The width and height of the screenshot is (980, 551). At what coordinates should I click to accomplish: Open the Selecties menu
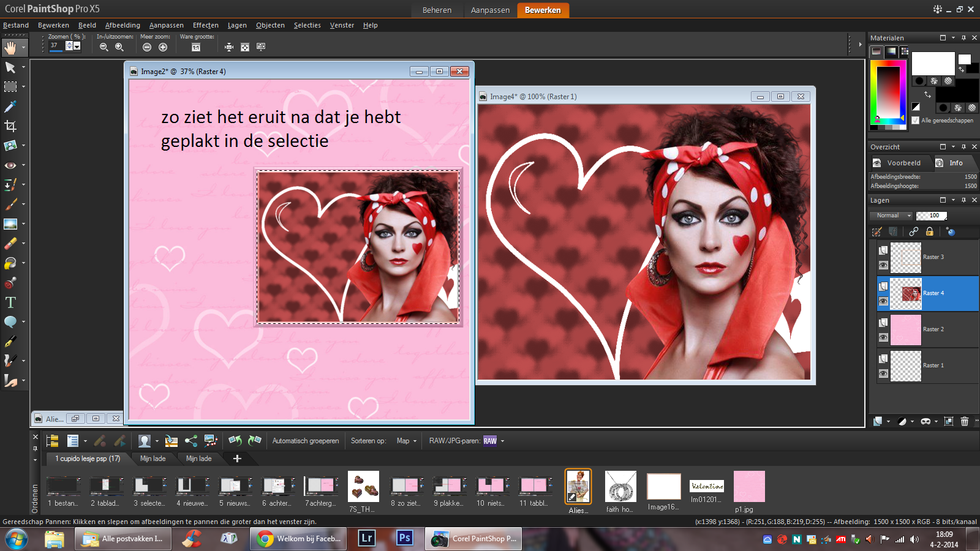[x=307, y=25]
